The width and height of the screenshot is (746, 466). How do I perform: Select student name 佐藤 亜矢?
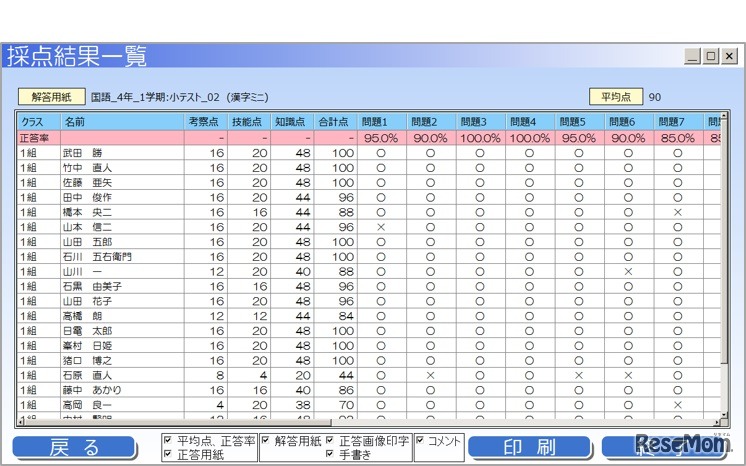88,182
